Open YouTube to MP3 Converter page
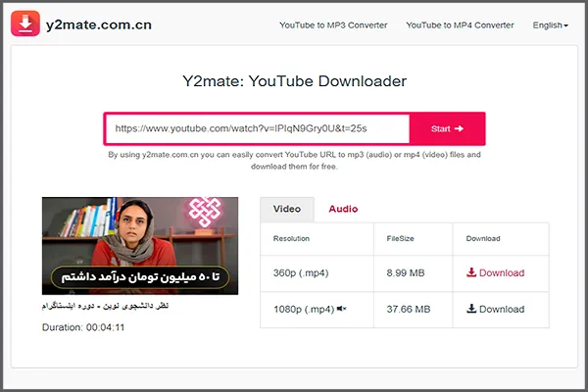The width and height of the screenshot is (588, 392). 333,25
